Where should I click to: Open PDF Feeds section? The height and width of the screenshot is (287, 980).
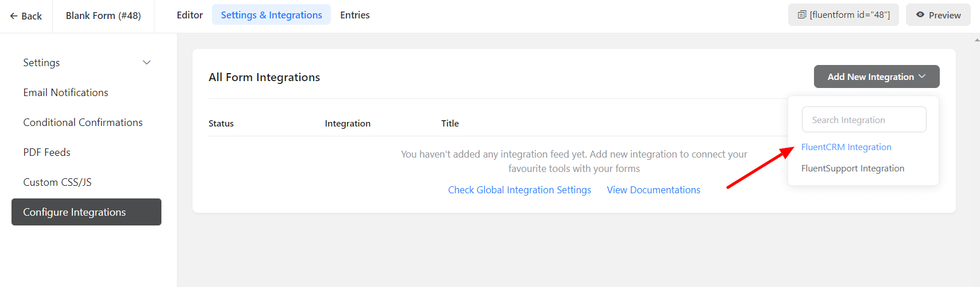[47, 152]
